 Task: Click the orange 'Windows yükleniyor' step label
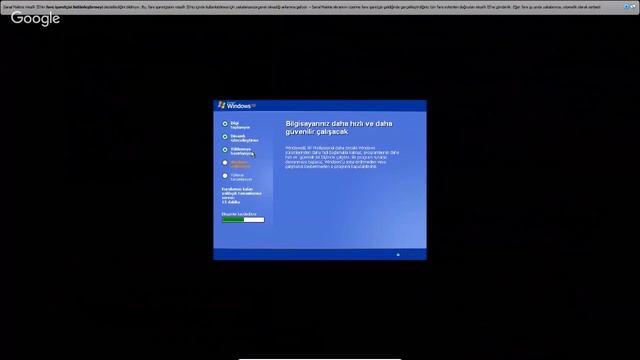tap(240, 164)
